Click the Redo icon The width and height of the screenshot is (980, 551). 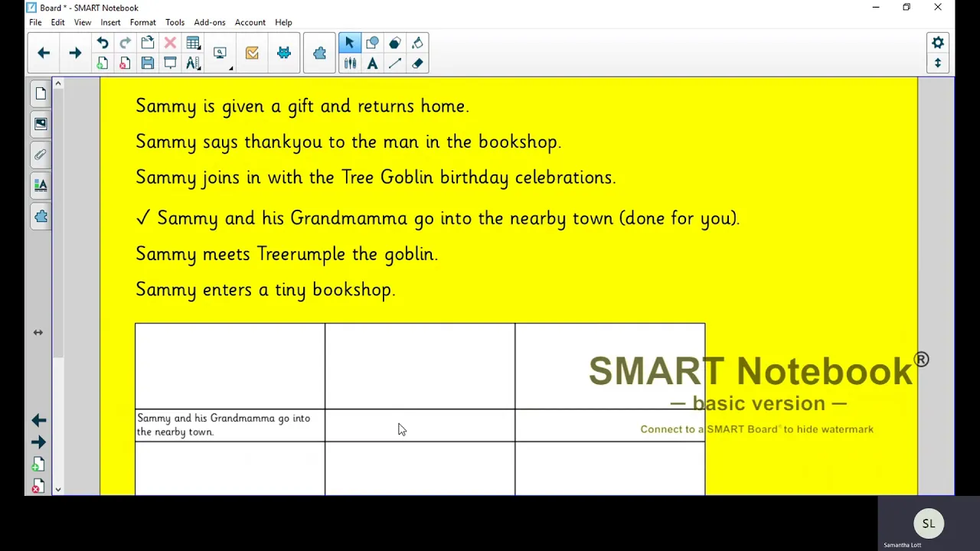coord(125,43)
